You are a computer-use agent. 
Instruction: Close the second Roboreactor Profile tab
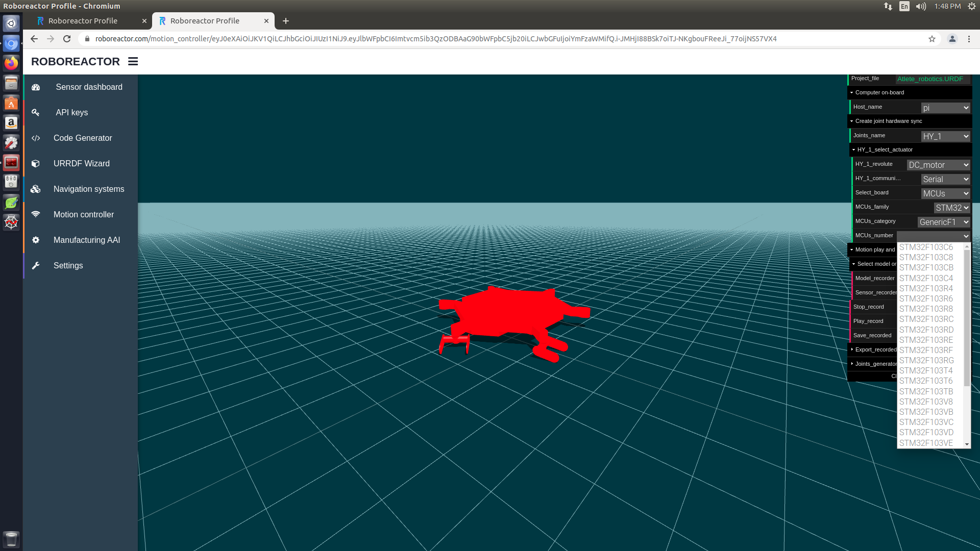pos(266,21)
